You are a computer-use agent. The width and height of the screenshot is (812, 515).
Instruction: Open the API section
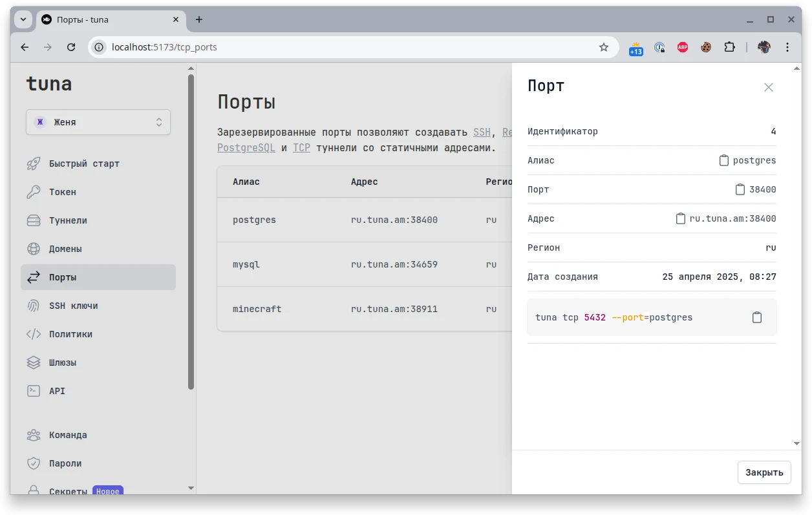pos(98,391)
